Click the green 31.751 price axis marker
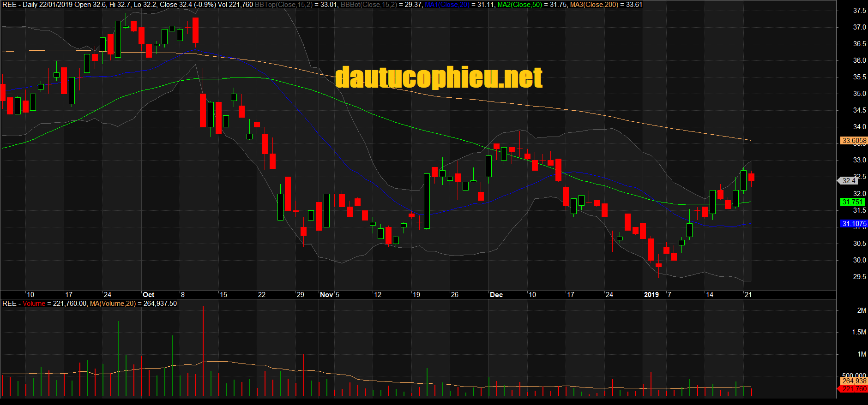 [x=852, y=202]
